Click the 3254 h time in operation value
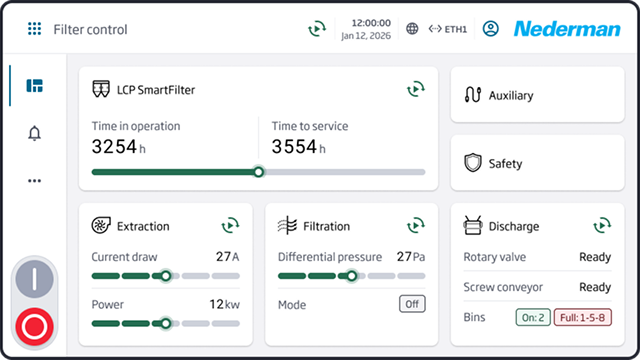This screenshot has height=360, width=640. coord(118,147)
